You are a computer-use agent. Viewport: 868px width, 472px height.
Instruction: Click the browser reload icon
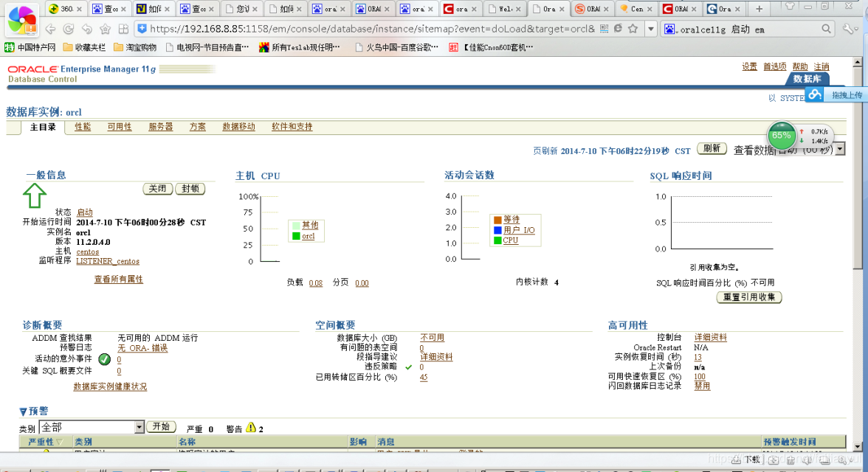tap(69, 29)
